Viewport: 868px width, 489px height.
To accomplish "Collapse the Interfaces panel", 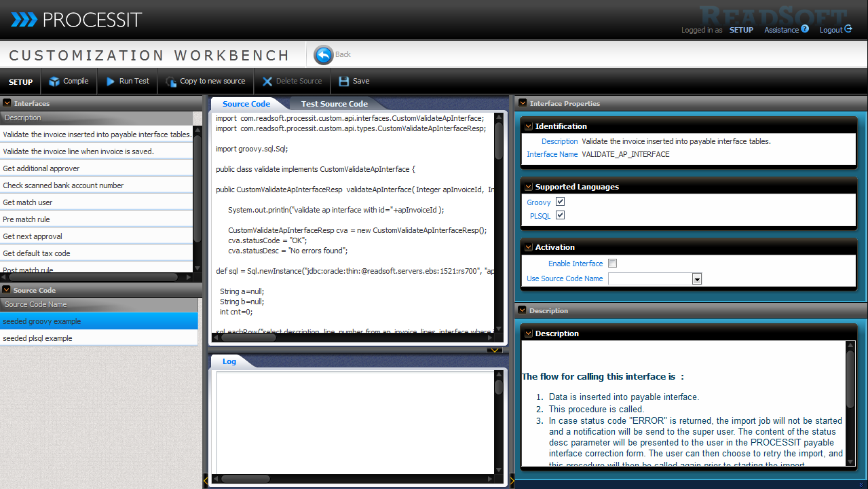I will 7,103.
